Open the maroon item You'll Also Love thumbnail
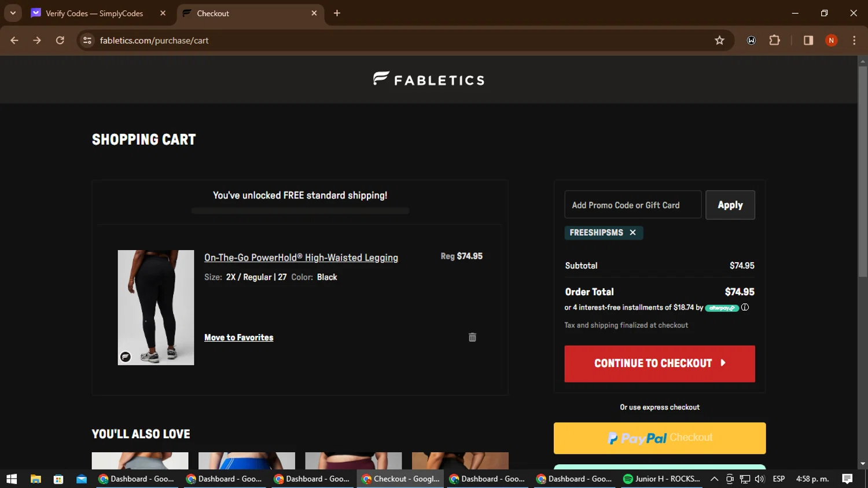868x488 pixels. tap(354, 461)
